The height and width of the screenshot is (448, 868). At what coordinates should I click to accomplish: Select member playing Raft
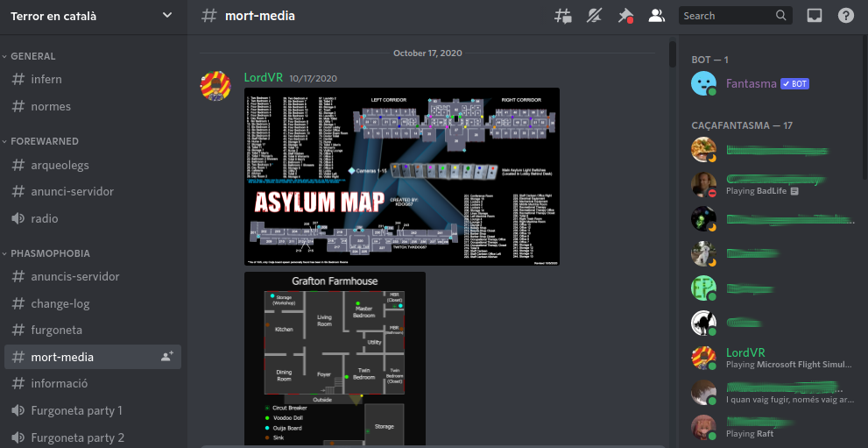[773, 427]
